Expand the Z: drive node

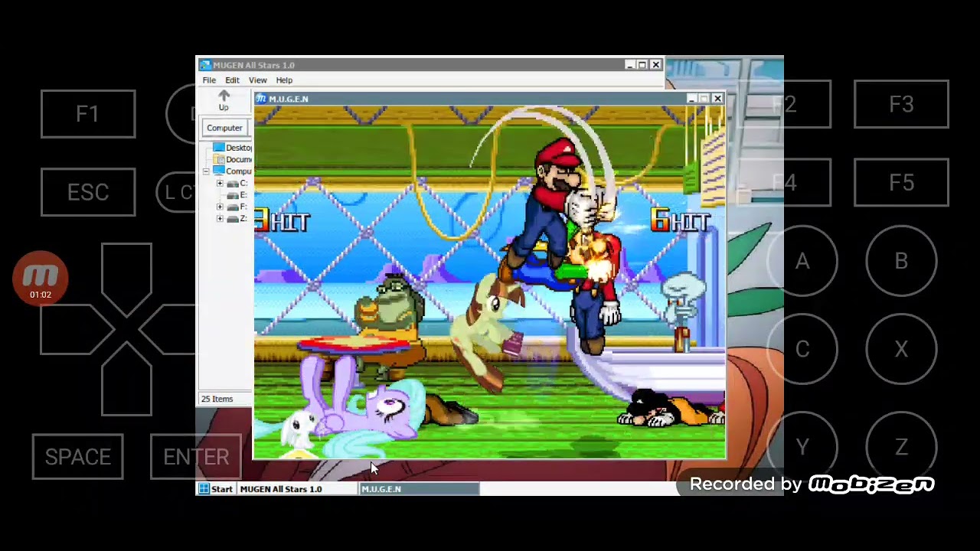pyautogui.click(x=220, y=219)
